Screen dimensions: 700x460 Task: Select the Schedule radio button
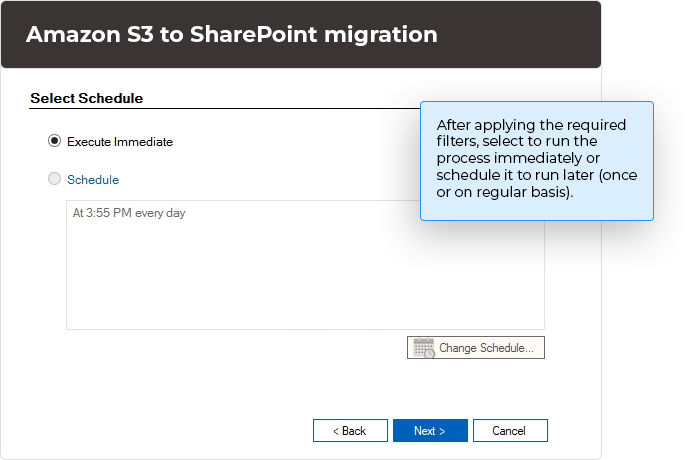pos(54,179)
